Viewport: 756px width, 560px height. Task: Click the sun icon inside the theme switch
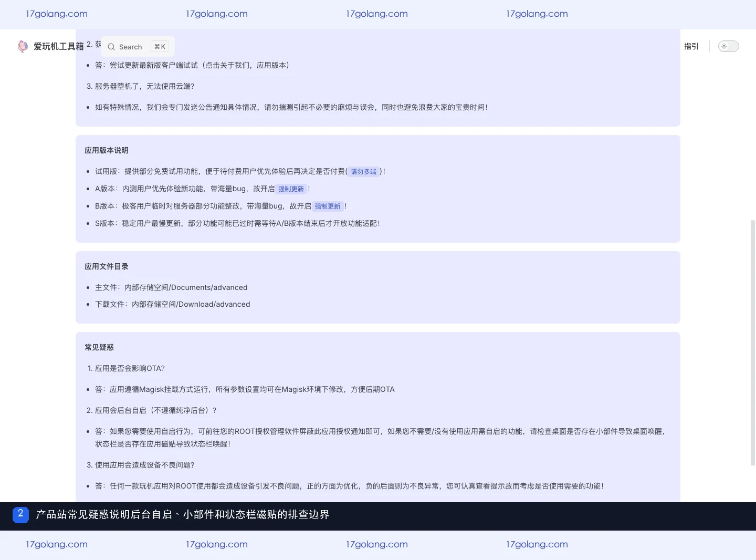724,46
